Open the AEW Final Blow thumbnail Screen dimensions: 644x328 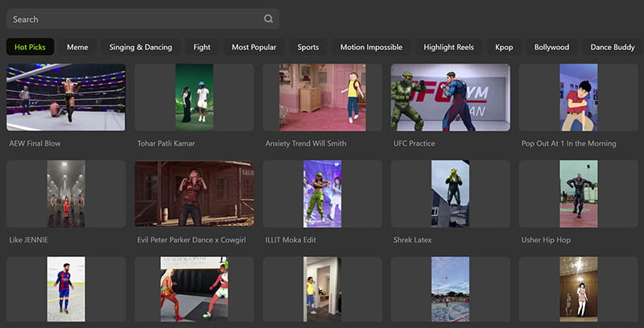click(66, 98)
